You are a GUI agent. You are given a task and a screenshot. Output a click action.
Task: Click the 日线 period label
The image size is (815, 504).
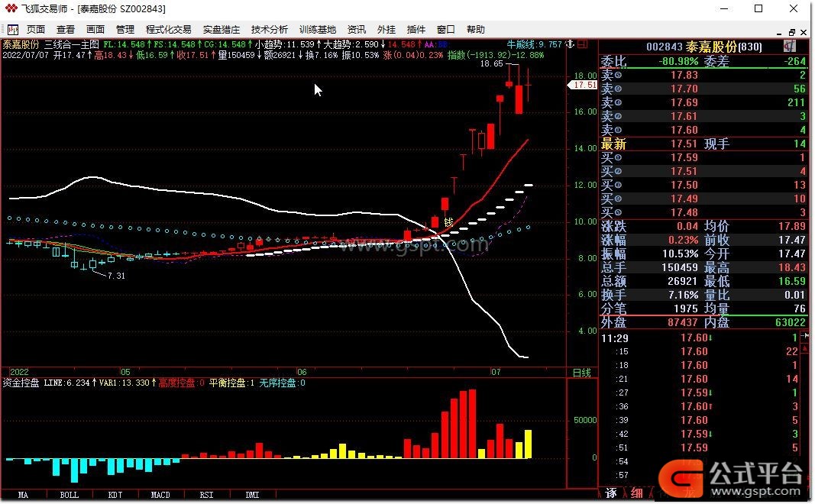coord(581,373)
